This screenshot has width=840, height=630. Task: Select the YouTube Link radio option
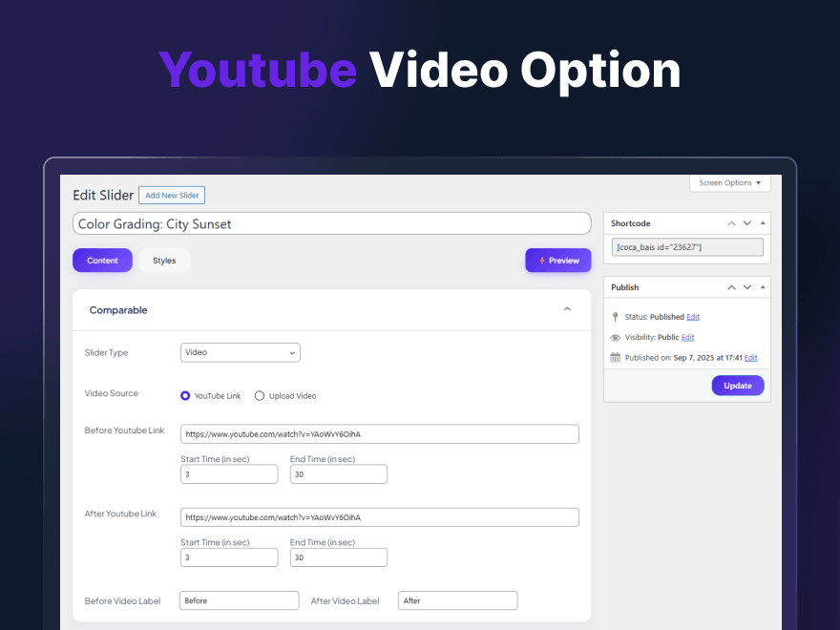pos(185,396)
